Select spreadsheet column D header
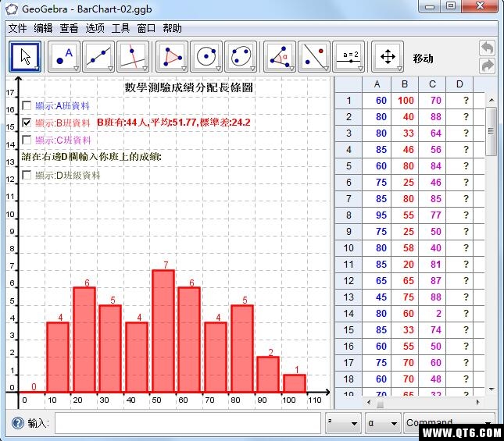Screen dimensions: 504x441 (459, 84)
